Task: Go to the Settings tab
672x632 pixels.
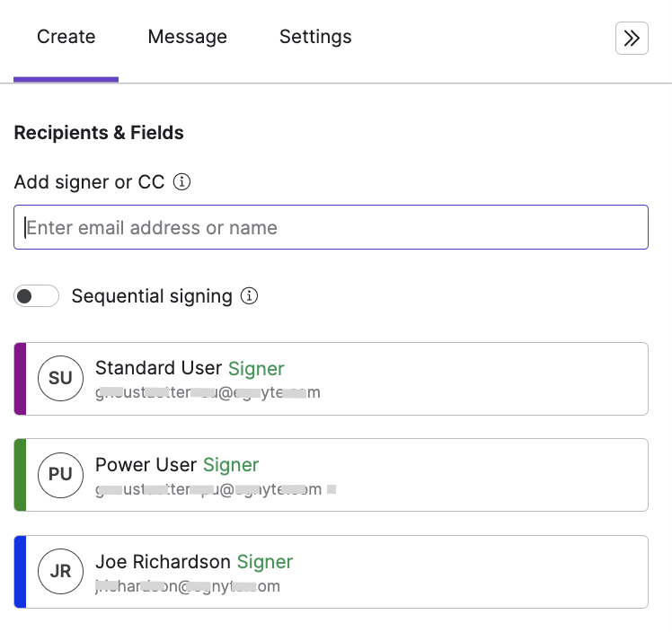Action: (315, 37)
